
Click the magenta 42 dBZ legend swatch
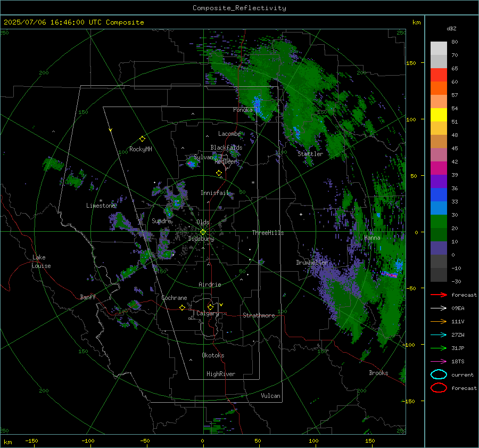tap(439, 168)
